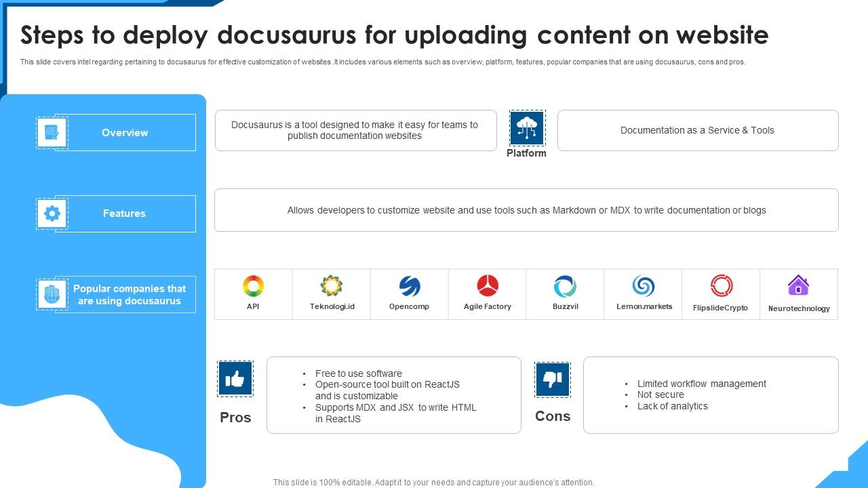Click the document icon next to Overview
The height and width of the screenshot is (488, 868).
click(52, 132)
